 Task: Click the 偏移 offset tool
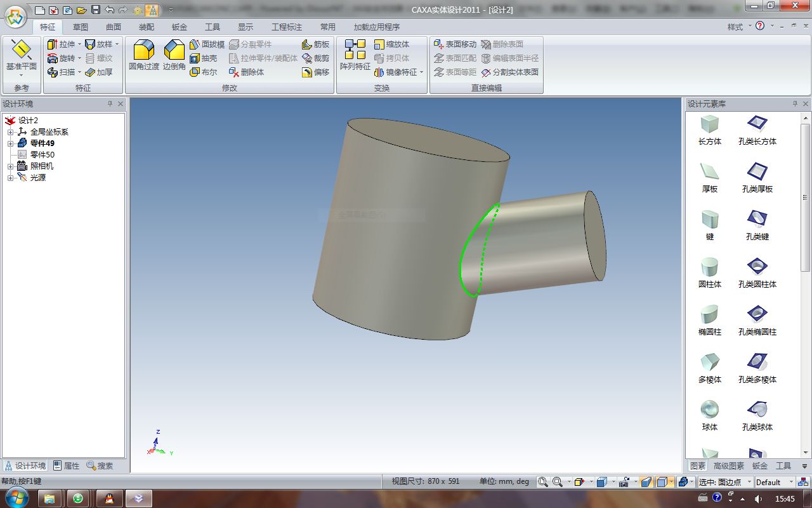point(316,72)
